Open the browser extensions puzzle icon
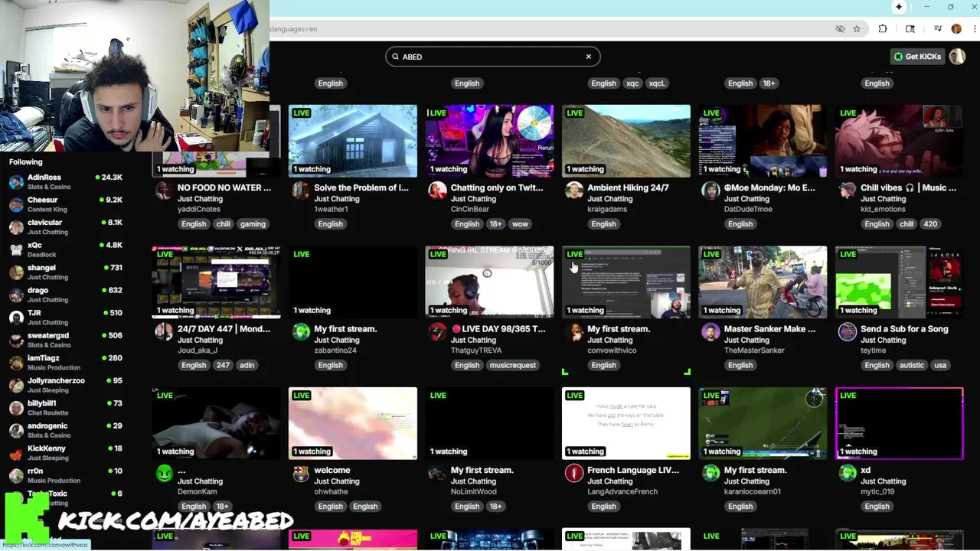This screenshot has width=980, height=551. tap(883, 29)
